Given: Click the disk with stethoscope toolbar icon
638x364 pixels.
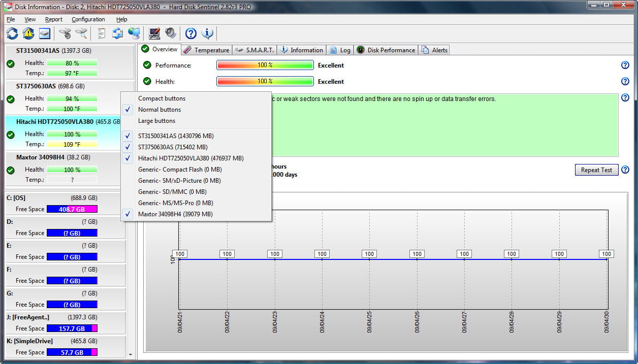Looking at the screenshot, I should [x=65, y=34].
